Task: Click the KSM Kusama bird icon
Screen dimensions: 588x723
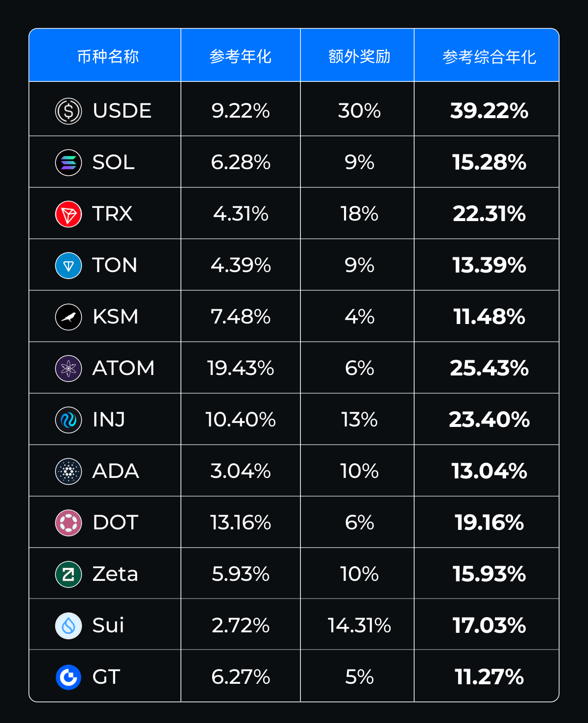Action: tap(69, 317)
